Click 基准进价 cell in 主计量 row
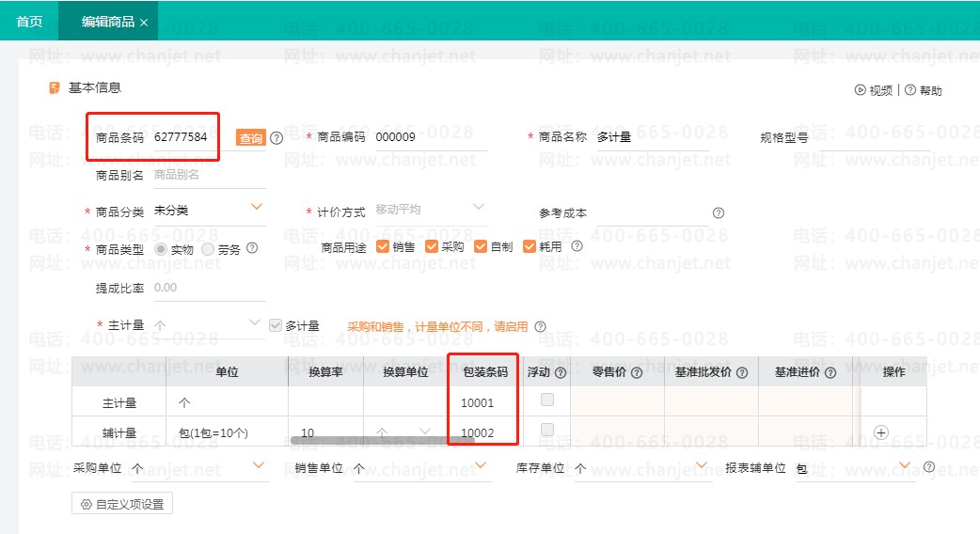Image resolution: width=980 pixels, height=534 pixels. (806, 401)
